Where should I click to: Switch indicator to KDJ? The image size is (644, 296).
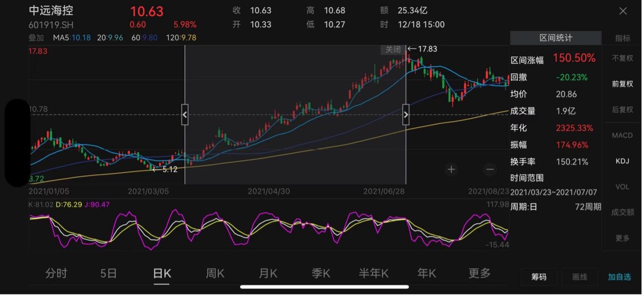coord(622,161)
